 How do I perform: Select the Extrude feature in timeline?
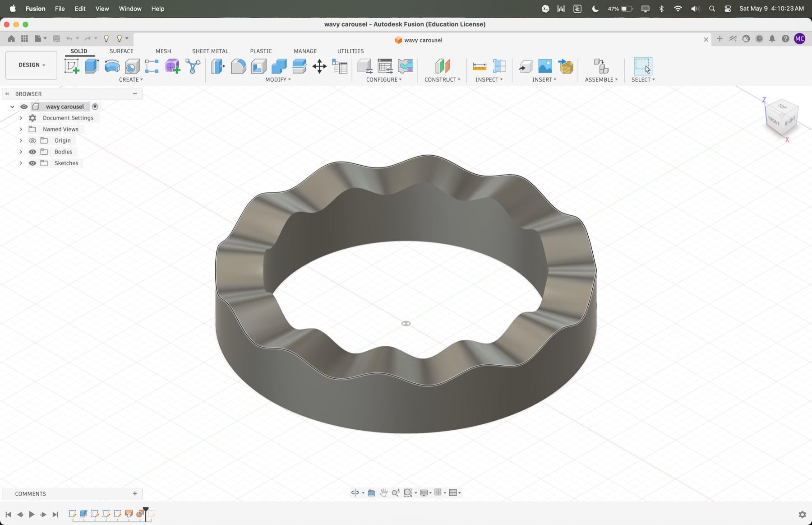tap(83, 514)
